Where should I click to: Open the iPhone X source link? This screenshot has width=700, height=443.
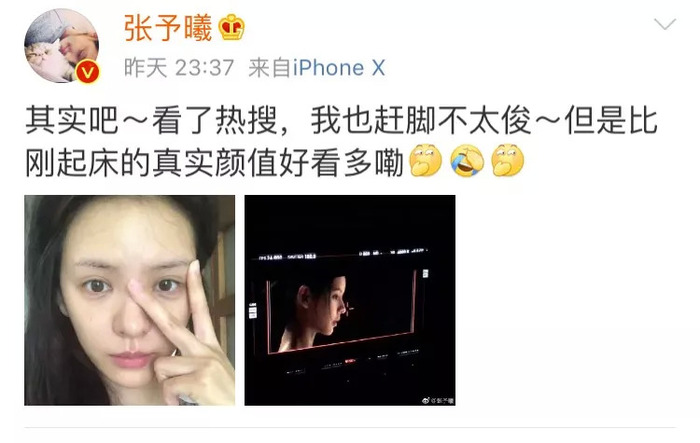339,68
